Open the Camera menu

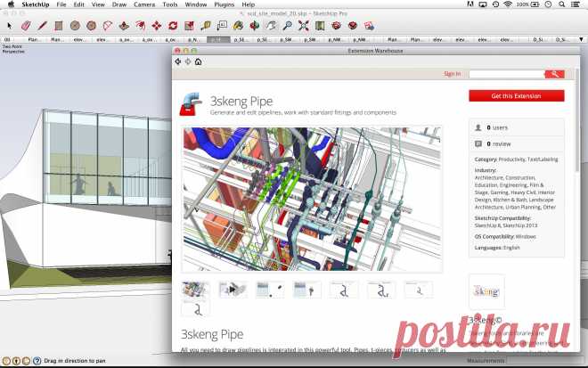tap(144, 4)
